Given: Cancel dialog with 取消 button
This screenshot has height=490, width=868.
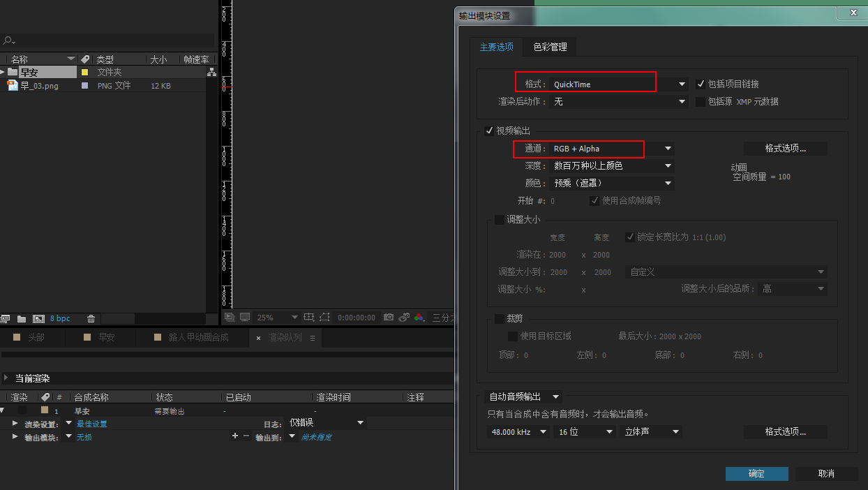Looking at the screenshot, I should pyautogui.click(x=826, y=474).
